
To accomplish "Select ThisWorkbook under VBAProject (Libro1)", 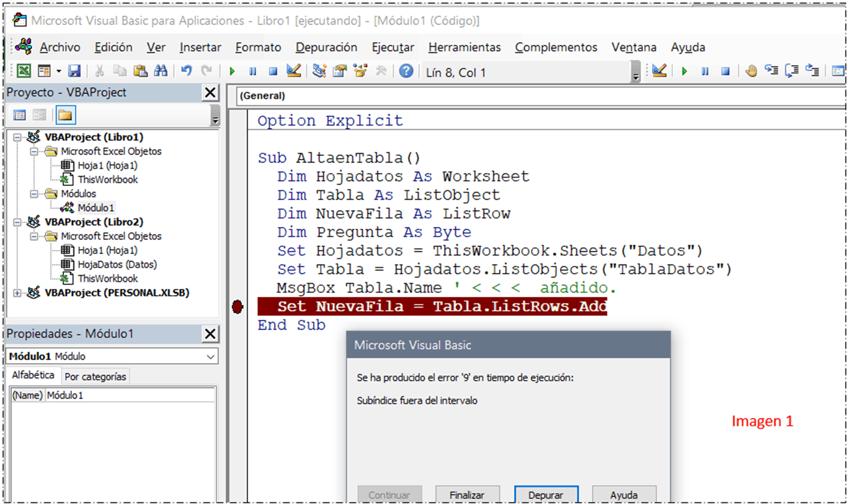I will [x=108, y=180].
